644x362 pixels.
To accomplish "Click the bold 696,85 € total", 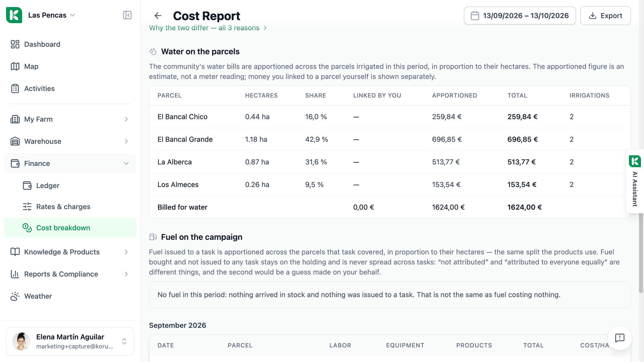I will (523, 139).
